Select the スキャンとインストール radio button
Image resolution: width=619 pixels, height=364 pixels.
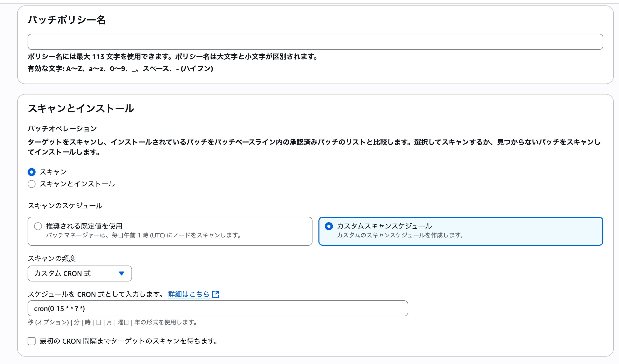pyautogui.click(x=32, y=184)
